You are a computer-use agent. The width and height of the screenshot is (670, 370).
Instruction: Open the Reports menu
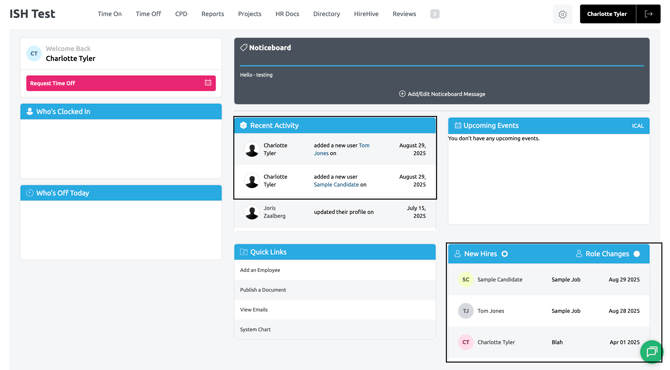coord(213,14)
